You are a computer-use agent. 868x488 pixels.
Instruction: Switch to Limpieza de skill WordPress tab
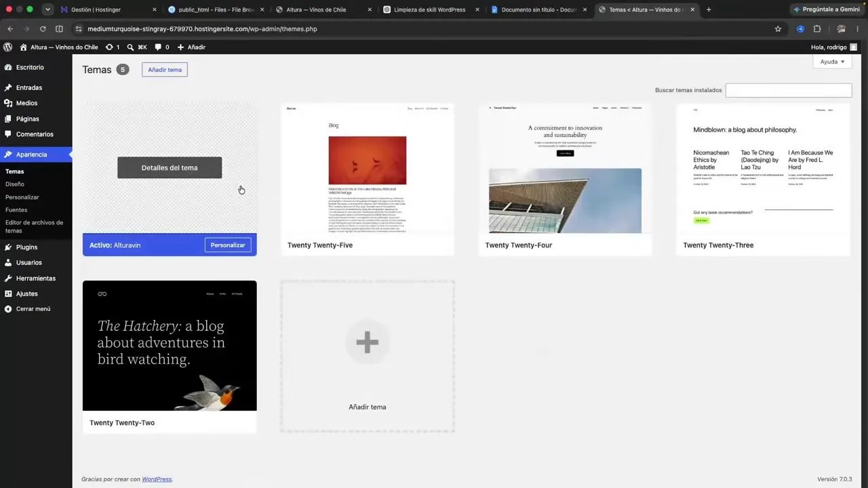point(430,9)
